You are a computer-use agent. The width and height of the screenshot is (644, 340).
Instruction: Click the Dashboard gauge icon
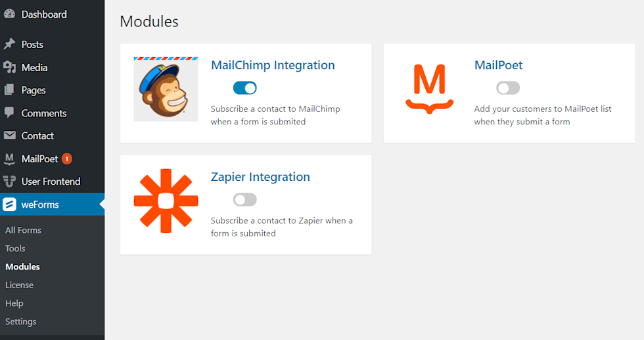(x=9, y=14)
